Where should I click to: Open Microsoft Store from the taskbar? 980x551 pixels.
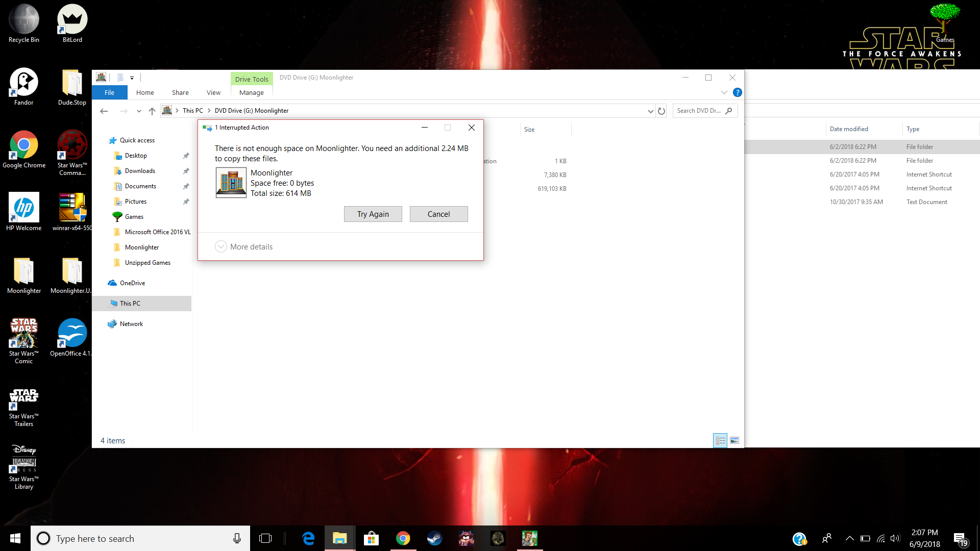[371, 538]
